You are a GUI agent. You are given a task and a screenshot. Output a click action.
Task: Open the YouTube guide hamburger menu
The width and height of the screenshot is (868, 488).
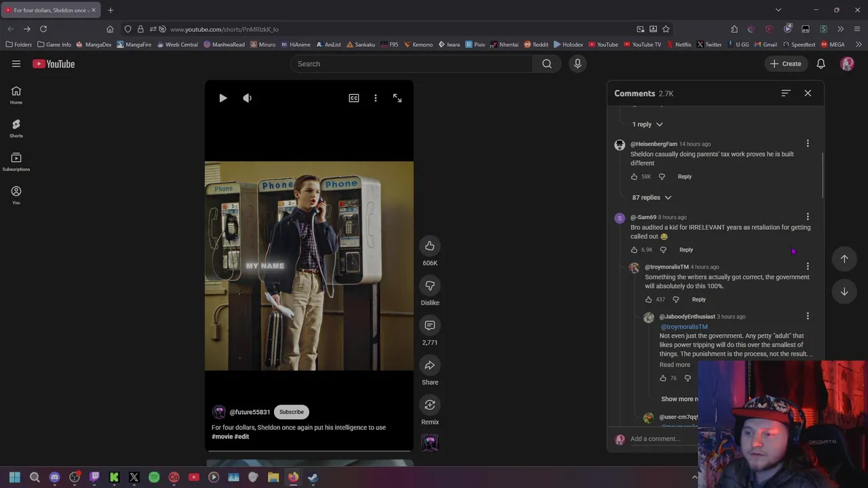coord(16,64)
